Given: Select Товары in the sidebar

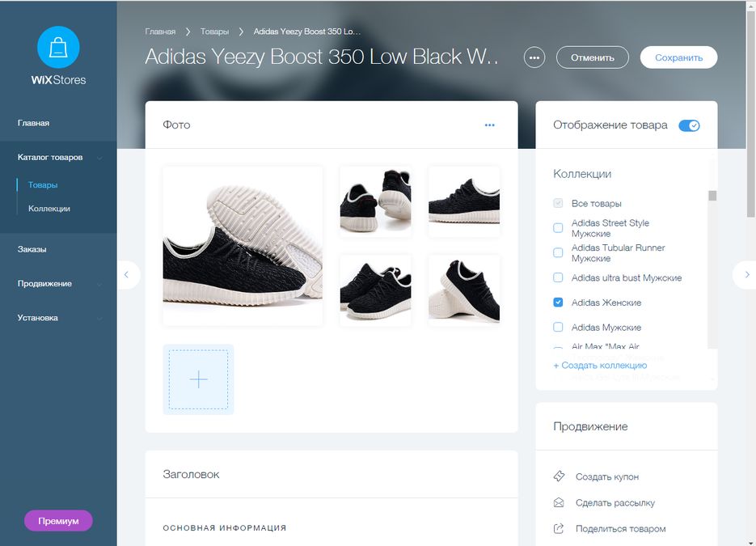Looking at the screenshot, I should (43, 184).
